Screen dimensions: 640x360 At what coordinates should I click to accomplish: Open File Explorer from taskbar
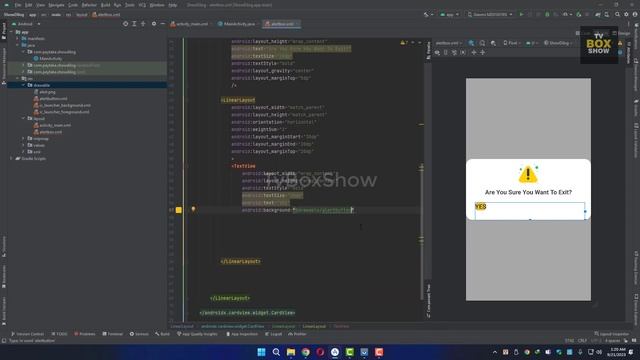click(x=291, y=352)
